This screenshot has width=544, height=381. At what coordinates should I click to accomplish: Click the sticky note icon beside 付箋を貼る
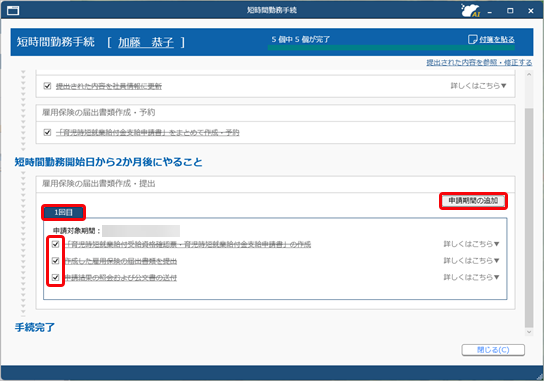pyautogui.click(x=473, y=39)
